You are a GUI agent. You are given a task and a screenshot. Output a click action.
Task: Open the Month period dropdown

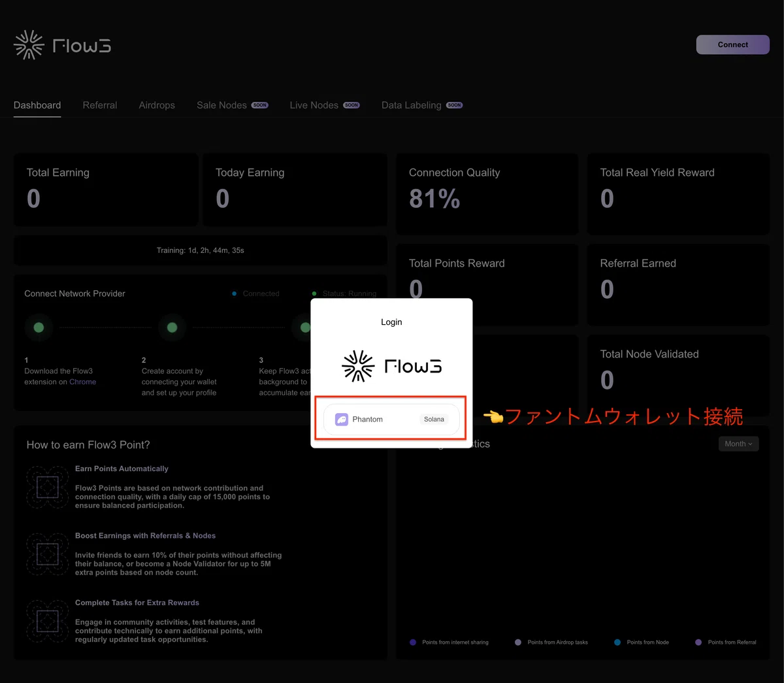click(x=738, y=444)
